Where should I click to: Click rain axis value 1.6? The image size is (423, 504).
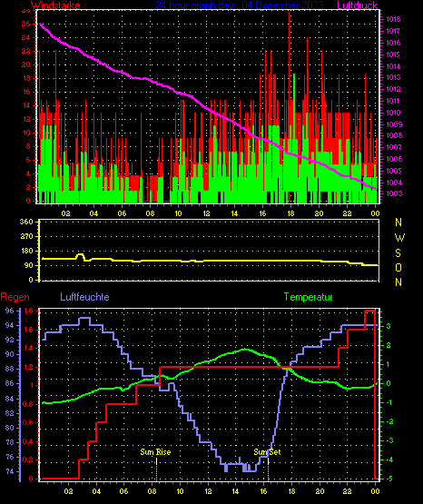point(28,330)
